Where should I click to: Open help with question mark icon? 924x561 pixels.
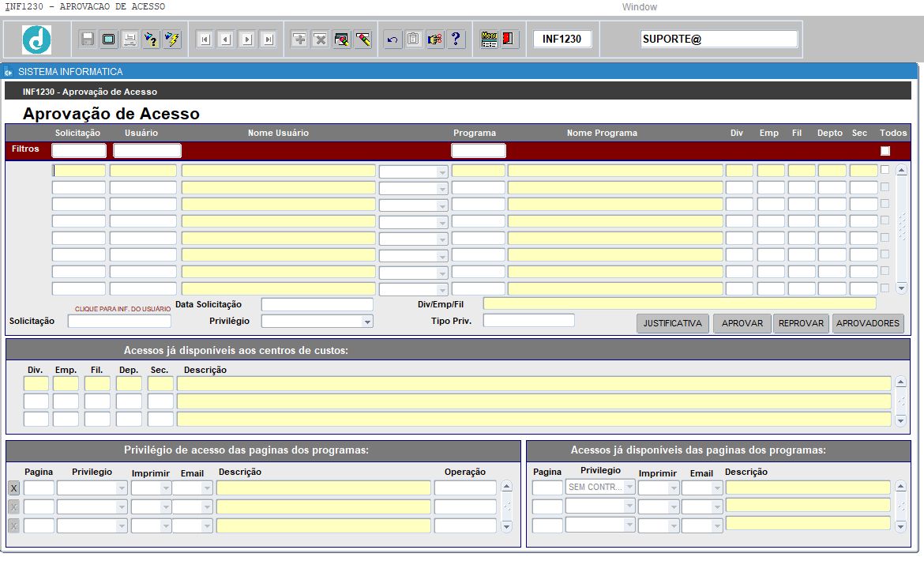coord(456,40)
